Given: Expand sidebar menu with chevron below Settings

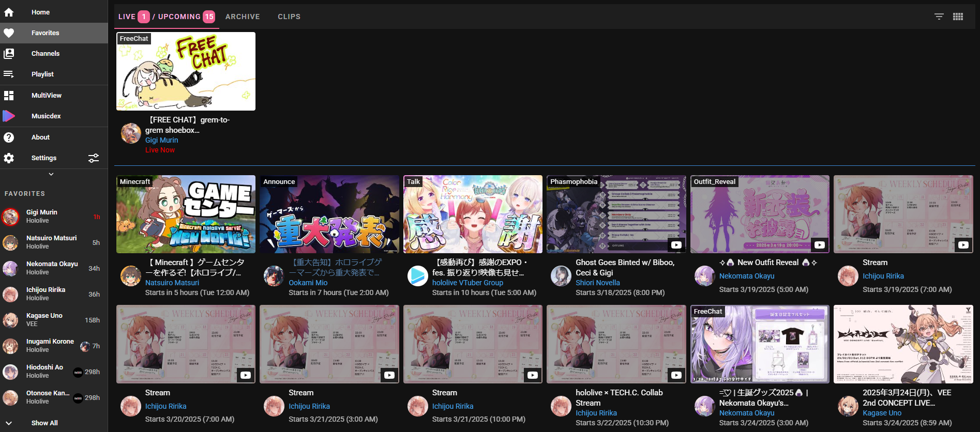Looking at the screenshot, I should [x=51, y=174].
